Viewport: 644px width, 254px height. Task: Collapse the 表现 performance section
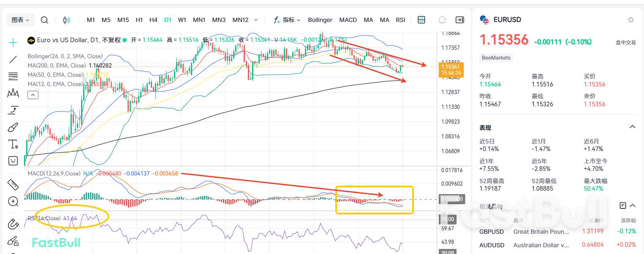632,127
